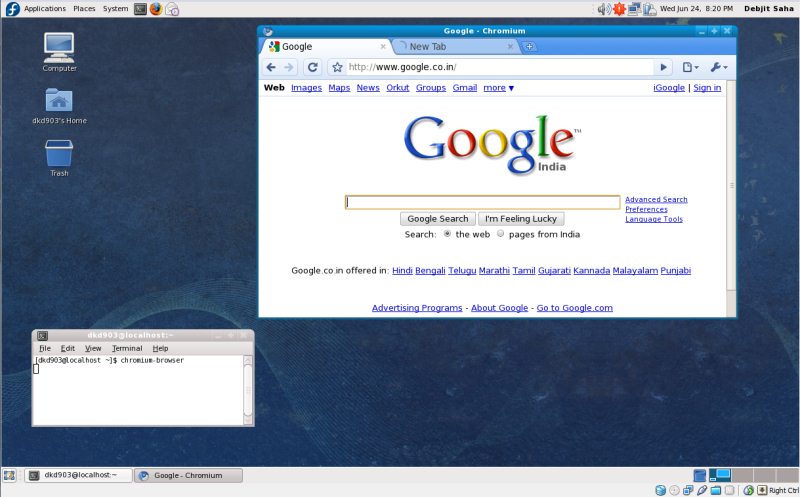Expand the 'more' dropdown in Google navigation
This screenshot has width=800, height=497.
pos(498,88)
